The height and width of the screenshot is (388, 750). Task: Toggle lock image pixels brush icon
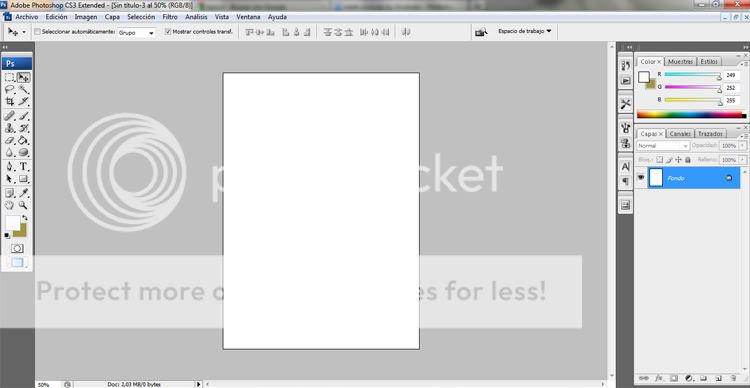tap(669, 159)
